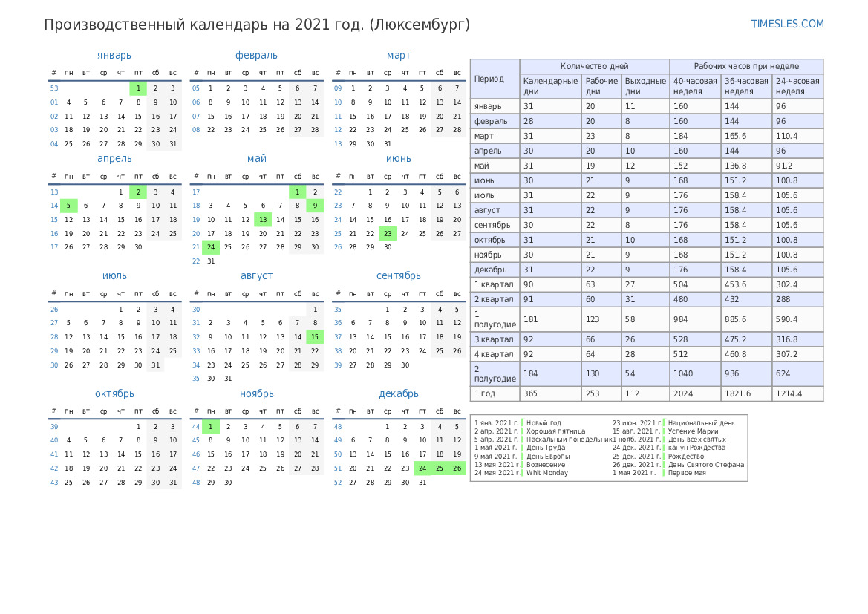Viewport: 868px width, 614px height.
Task: Click green marker beside День Святого Стефана
Action: [664, 465]
